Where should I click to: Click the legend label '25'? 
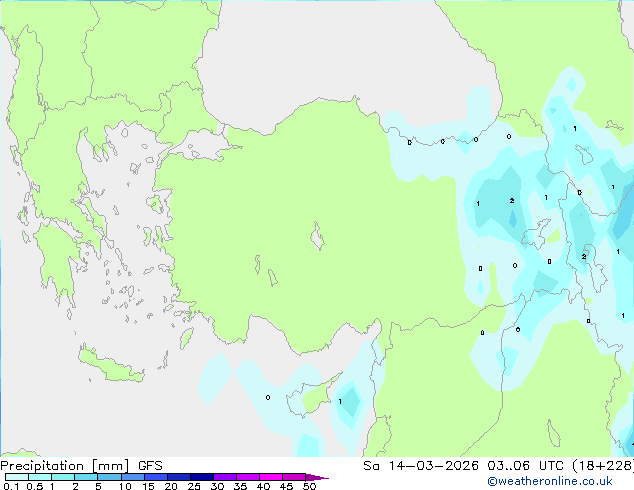coord(194,486)
